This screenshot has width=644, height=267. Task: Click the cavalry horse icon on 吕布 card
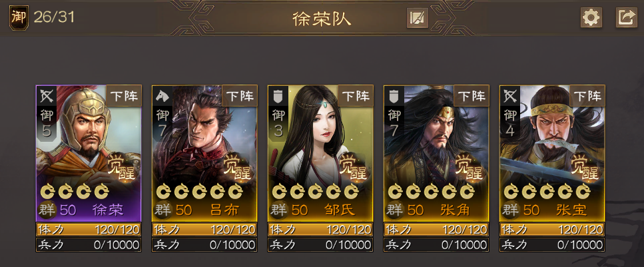[161, 96]
